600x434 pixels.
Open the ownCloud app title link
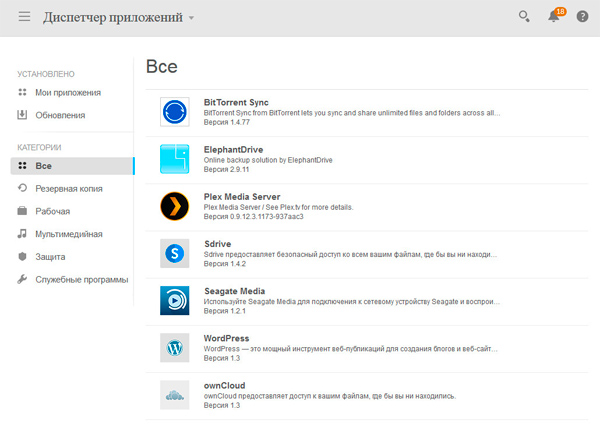point(224,386)
